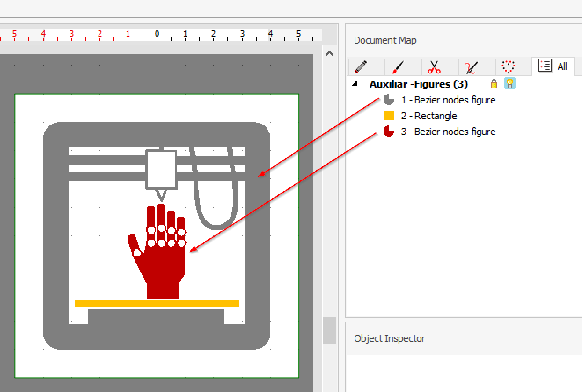The height and width of the screenshot is (392, 582).
Task: Open the pencil tab in Document Map
Action: coord(361,67)
